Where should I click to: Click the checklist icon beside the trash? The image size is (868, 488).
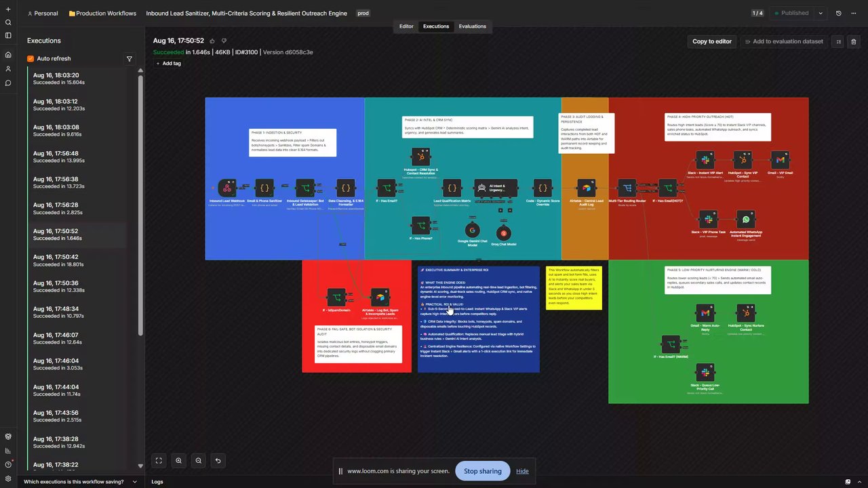(838, 41)
